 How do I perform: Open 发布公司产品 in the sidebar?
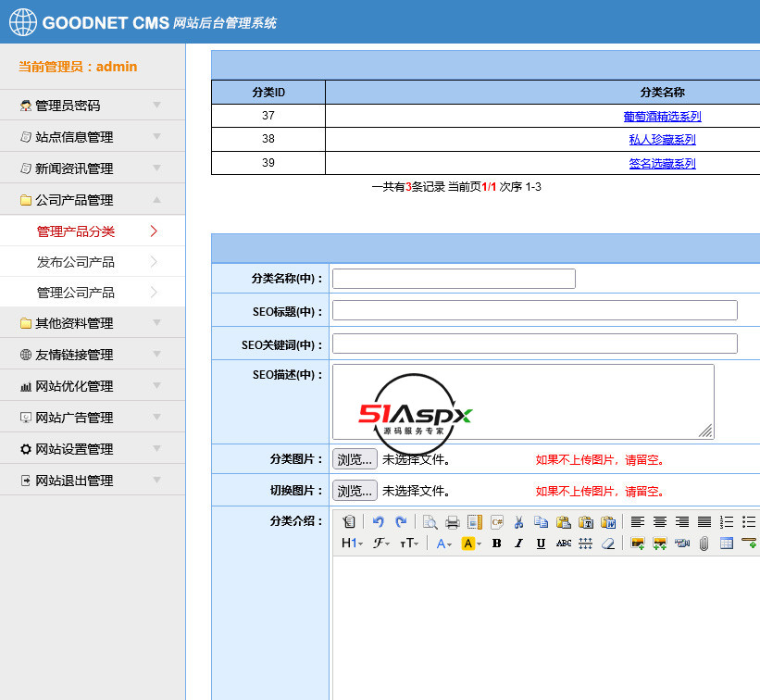76,262
